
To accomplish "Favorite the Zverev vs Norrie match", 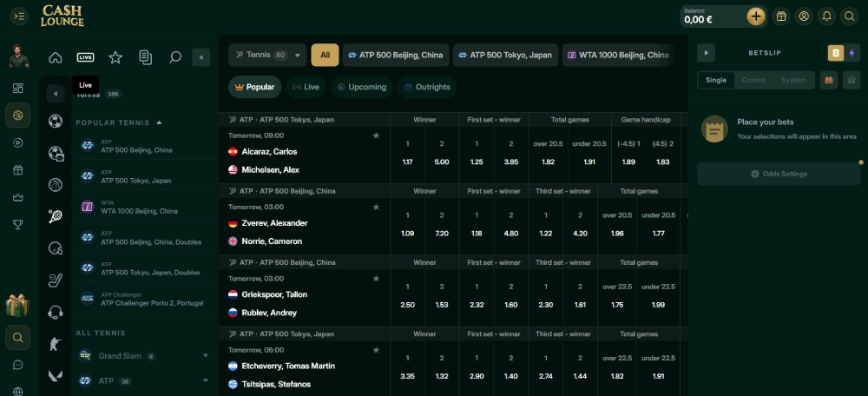I will (x=376, y=207).
